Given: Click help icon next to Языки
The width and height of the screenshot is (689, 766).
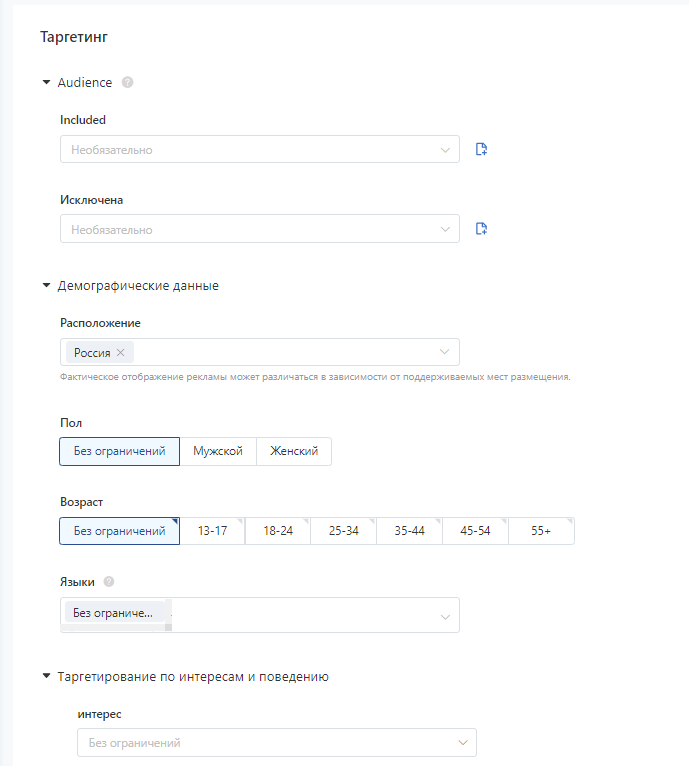Looking at the screenshot, I should click(x=109, y=581).
